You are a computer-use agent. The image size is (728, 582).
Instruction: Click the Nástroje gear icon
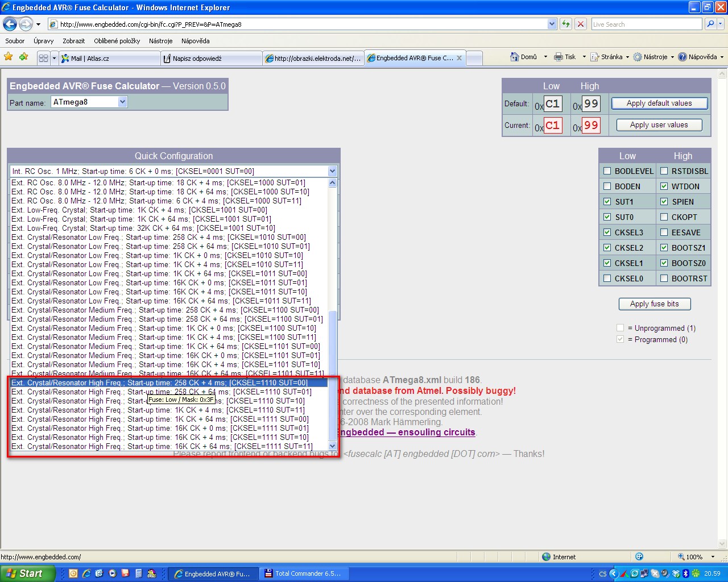pyautogui.click(x=638, y=57)
